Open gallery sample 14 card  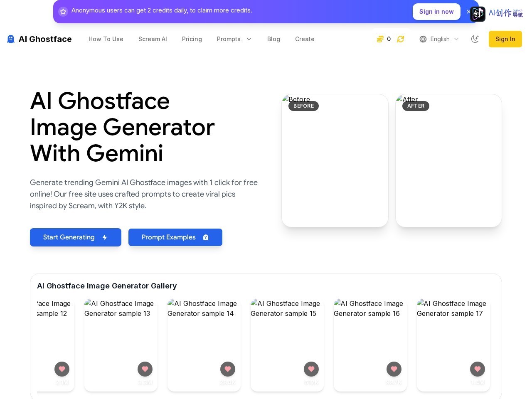coord(204,345)
